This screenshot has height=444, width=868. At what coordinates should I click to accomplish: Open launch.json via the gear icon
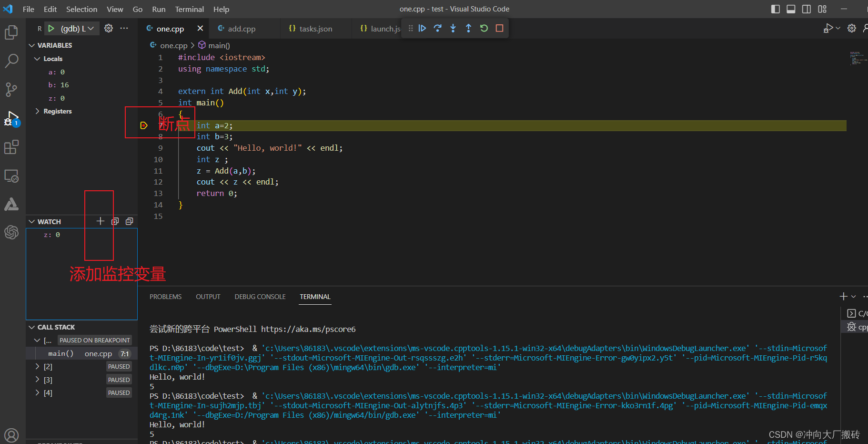(109, 28)
